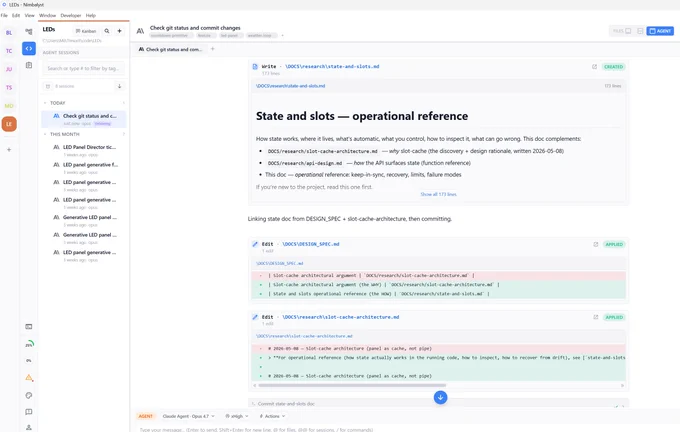Screen dimensions: 680x432
Task: Add a new tab with plus beside session tab
Action: [x=212, y=49]
